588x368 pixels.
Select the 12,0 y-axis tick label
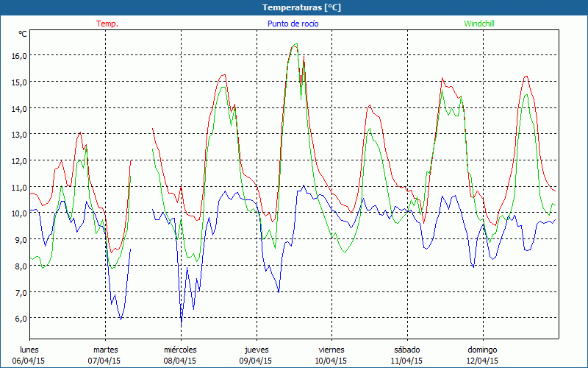tap(18, 160)
